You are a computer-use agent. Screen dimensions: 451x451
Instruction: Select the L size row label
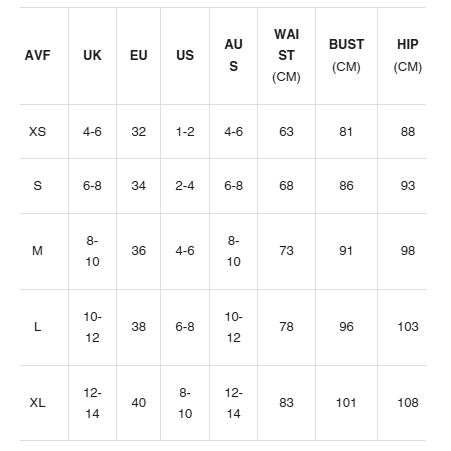click(37, 327)
